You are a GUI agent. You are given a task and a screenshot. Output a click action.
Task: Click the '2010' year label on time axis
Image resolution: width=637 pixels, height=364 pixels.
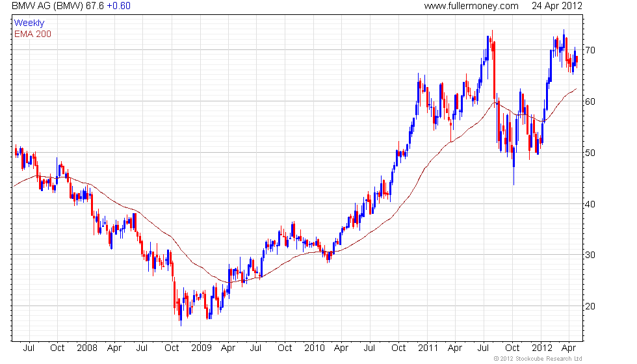pos(315,348)
